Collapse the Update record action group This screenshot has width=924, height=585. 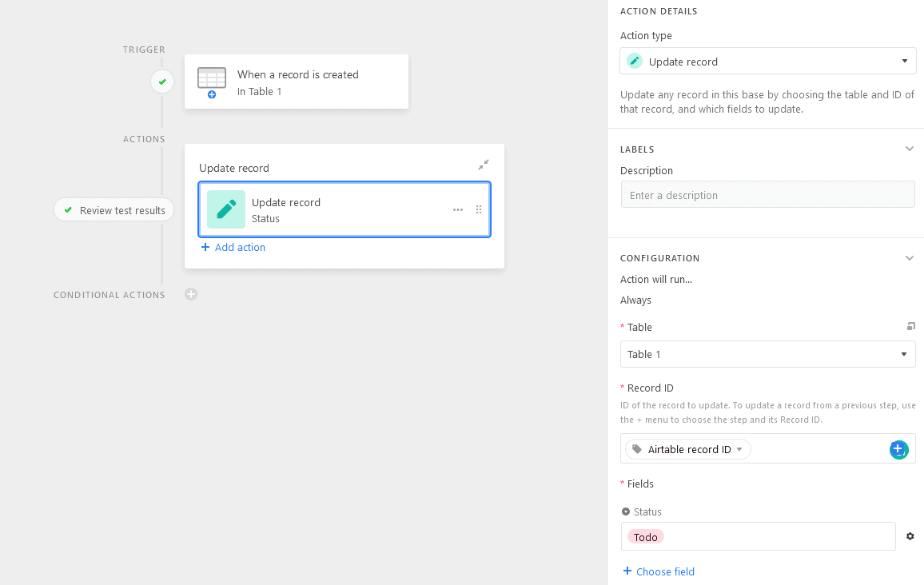point(484,165)
